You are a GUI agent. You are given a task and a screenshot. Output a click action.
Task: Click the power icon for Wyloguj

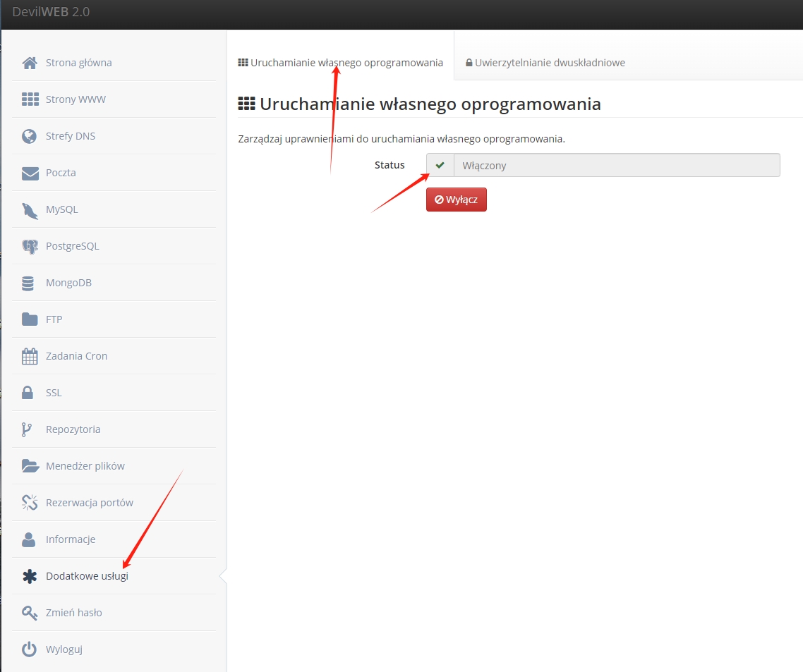[x=29, y=649]
